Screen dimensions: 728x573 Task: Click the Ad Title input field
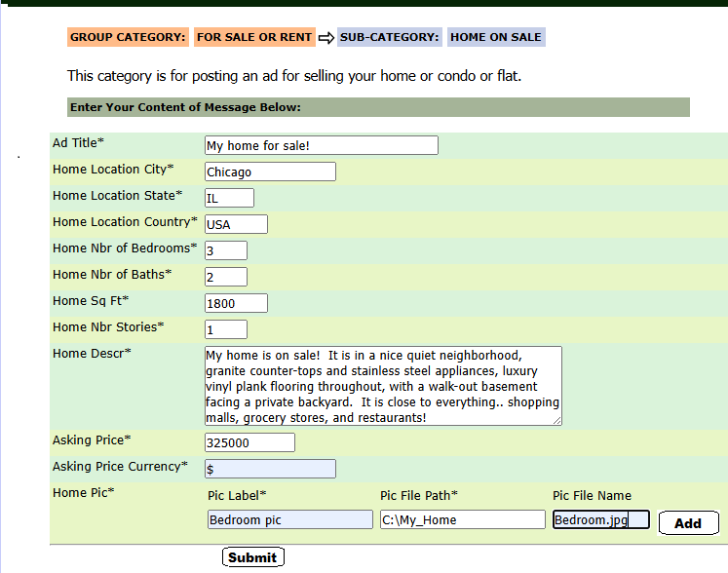pos(321,145)
